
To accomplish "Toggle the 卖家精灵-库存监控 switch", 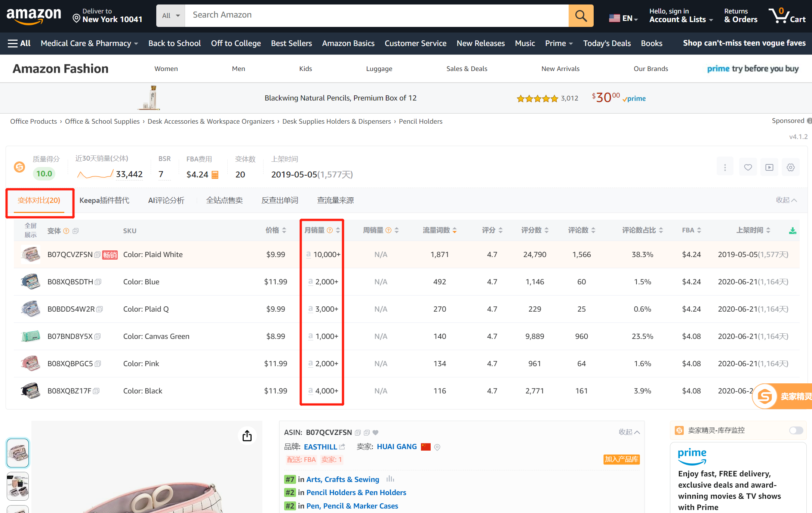I will coord(796,430).
